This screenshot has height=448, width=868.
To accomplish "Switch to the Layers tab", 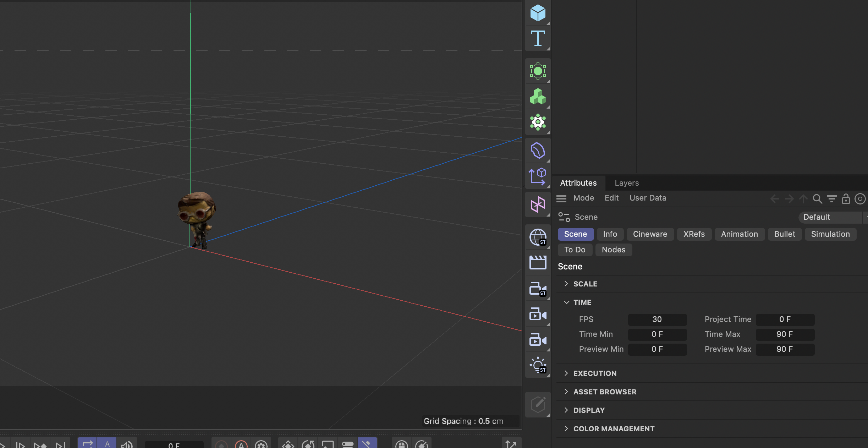I will (x=626, y=183).
